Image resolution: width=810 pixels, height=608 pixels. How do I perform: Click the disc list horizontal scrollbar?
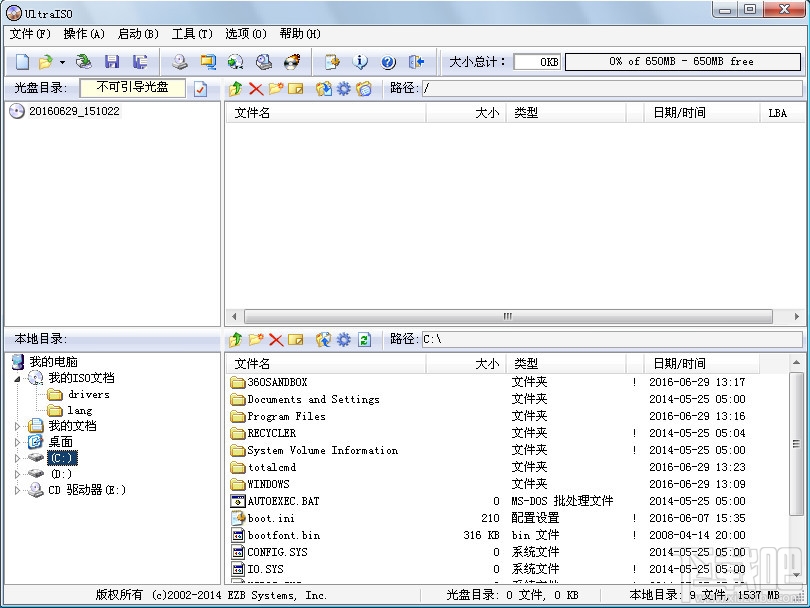click(508, 316)
